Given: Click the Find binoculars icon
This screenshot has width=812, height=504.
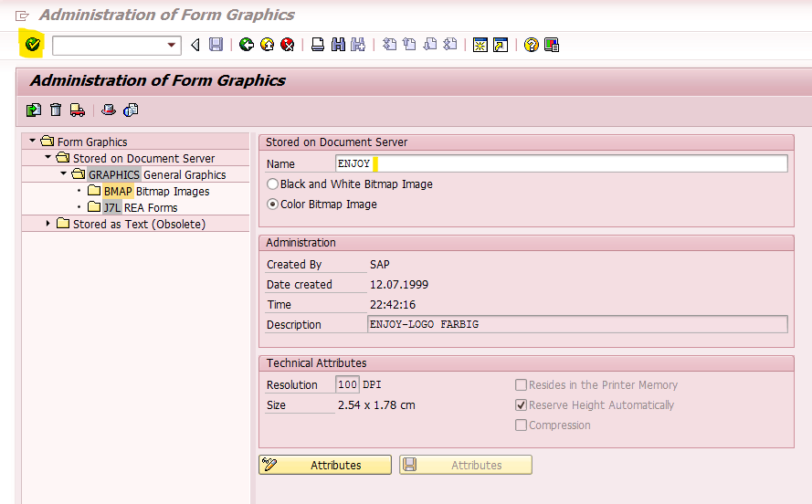Looking at the screenshot, I should tap(338, 45).
